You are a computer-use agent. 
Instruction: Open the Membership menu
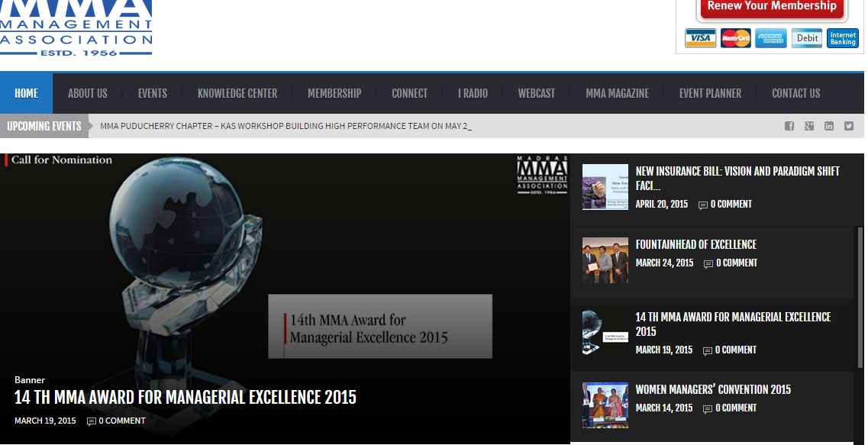tap(334, 93)
